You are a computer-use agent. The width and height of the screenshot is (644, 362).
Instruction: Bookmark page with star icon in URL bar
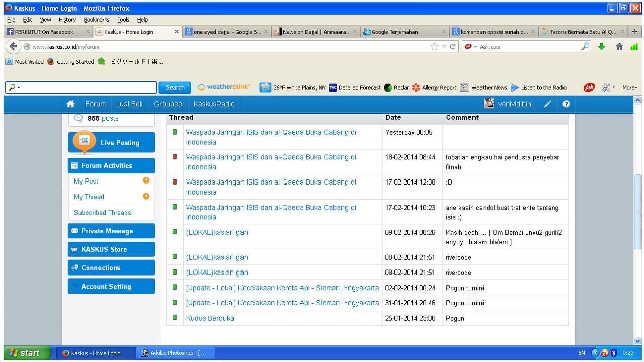pos(434,46)
